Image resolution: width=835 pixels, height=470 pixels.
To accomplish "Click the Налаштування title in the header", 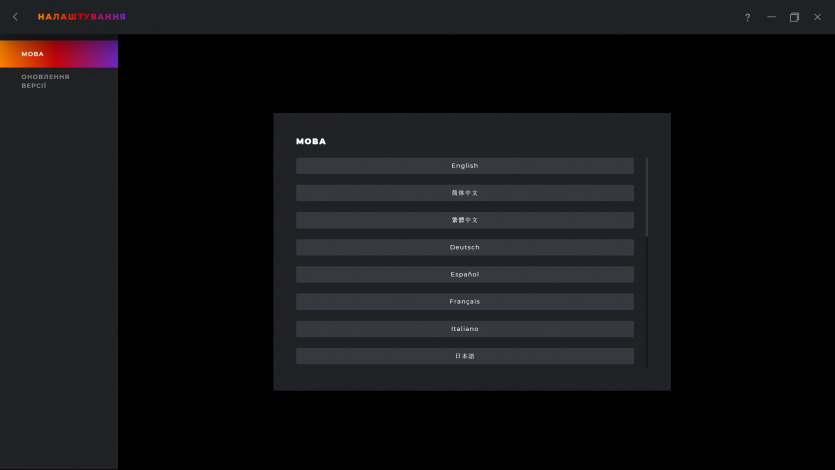I will tap(82, 17).
